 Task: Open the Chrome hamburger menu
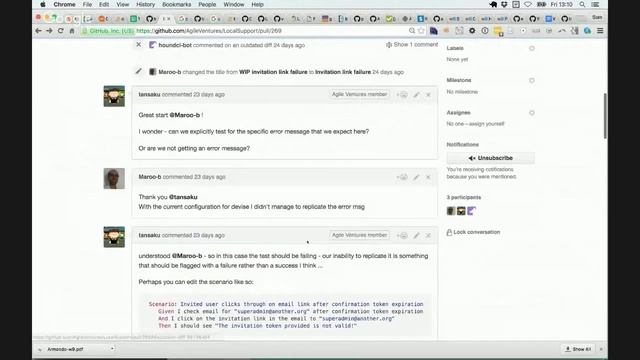click(x=600, y=31)
